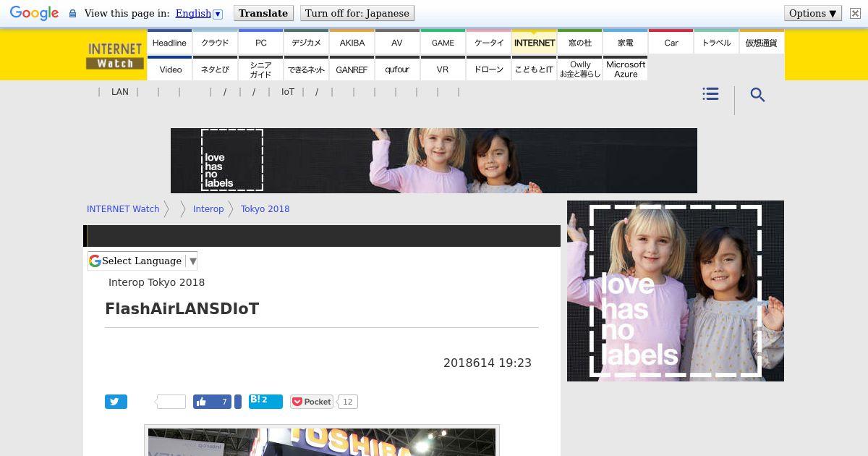The image size is (868, 456).
Task: Click the Toshiba booth article photo
Action: (x=322, y=442)
